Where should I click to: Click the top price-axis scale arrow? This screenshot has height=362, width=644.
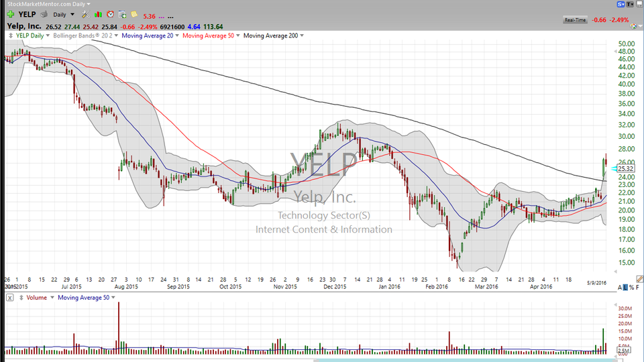pos(615,52)
